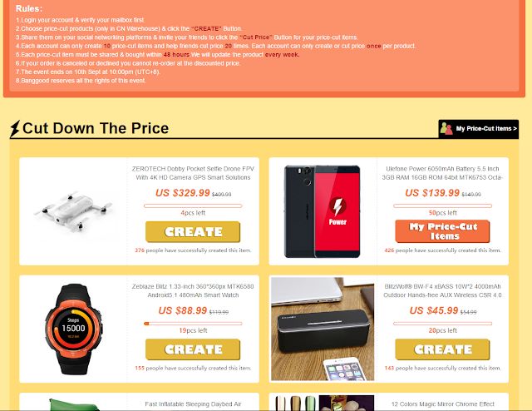Open the ZEROTECH Dobby drone product image
The image size is (532, 411).
[x=73, y=211]
